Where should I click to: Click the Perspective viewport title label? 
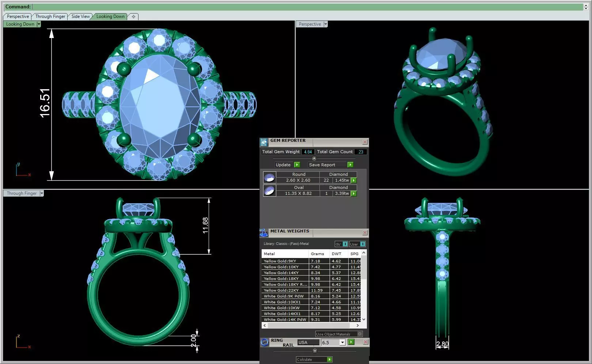click(310, 24)
